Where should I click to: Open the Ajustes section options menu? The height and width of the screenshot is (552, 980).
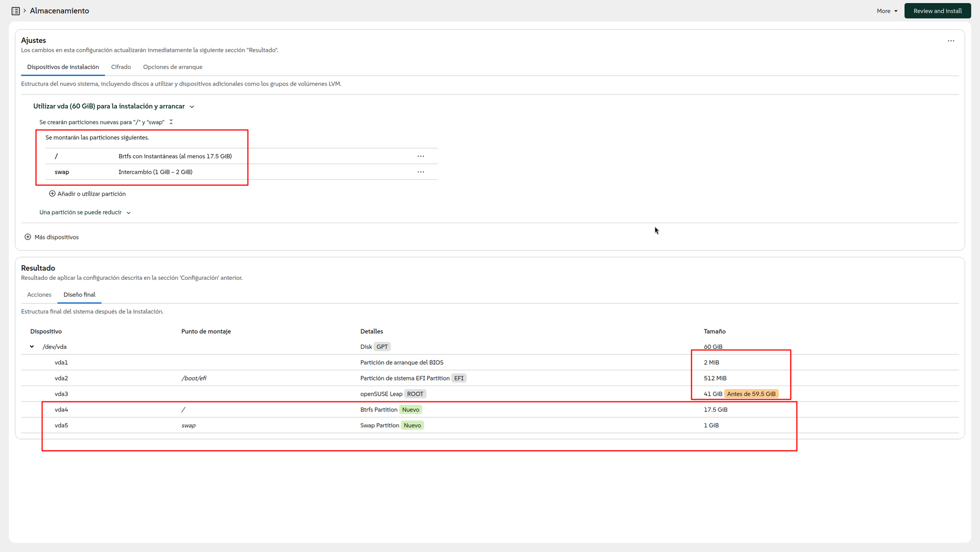coord(950,41)
